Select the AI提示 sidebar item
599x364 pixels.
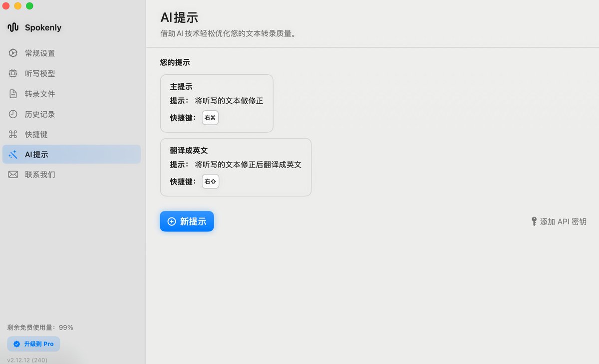[x=71, y=155]
